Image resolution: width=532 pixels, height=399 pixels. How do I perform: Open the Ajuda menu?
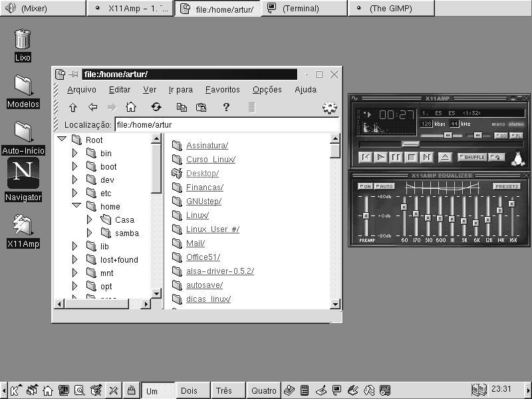coord(305,90)
